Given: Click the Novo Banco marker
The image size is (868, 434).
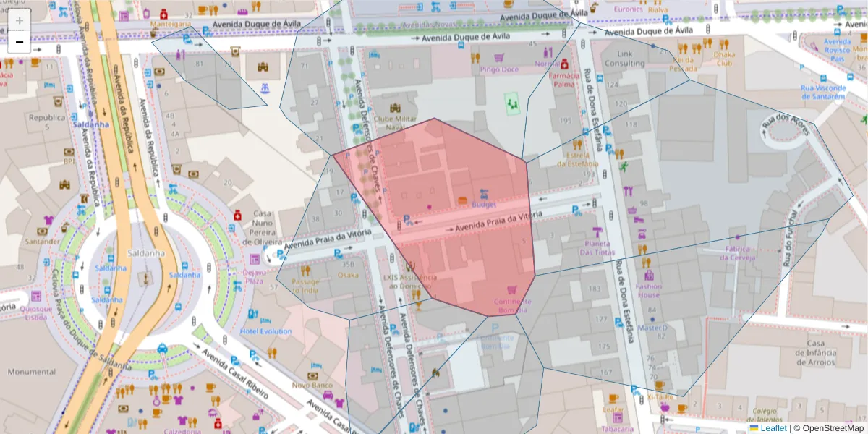Looking at the screenshot, I should point(311,377).
